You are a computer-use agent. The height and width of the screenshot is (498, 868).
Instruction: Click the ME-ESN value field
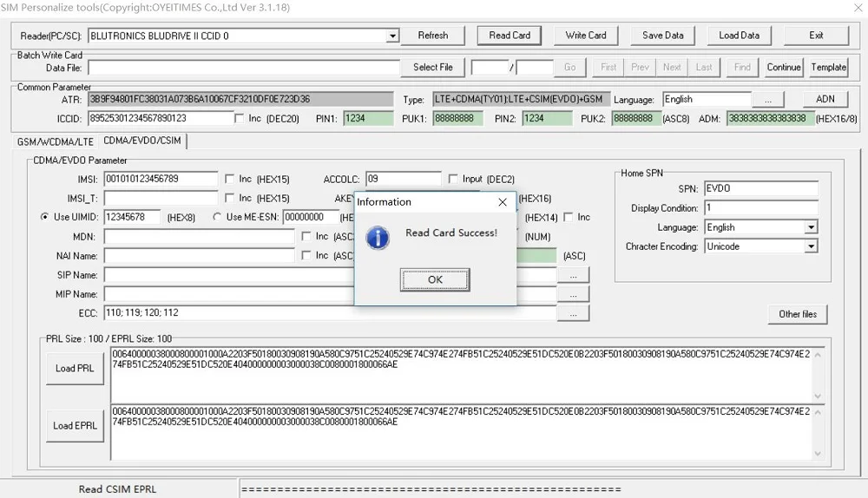coord(312,217)
